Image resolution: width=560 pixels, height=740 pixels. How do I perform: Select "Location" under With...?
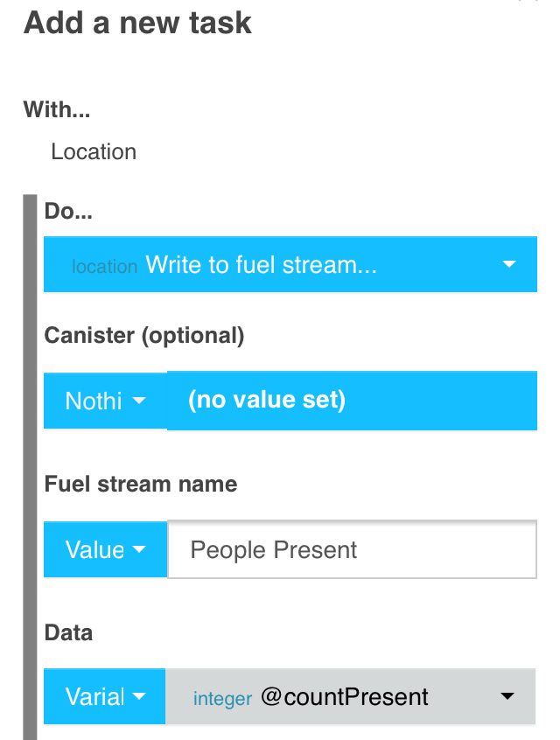click(94, 152)
